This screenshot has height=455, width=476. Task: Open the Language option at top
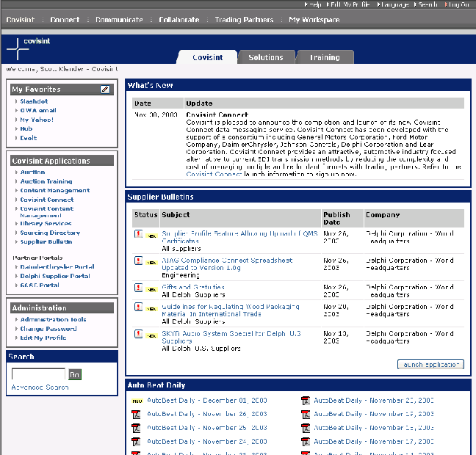pos(393,4)
